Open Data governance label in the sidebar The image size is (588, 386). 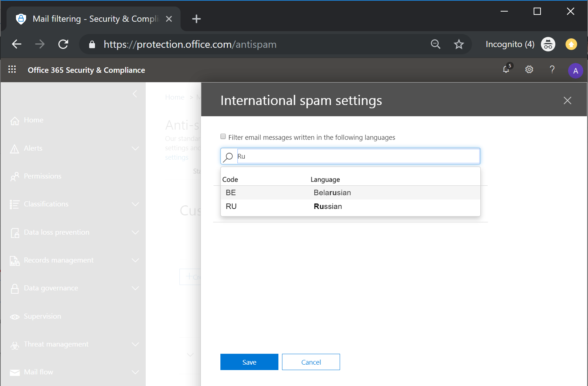click(51, 288)
